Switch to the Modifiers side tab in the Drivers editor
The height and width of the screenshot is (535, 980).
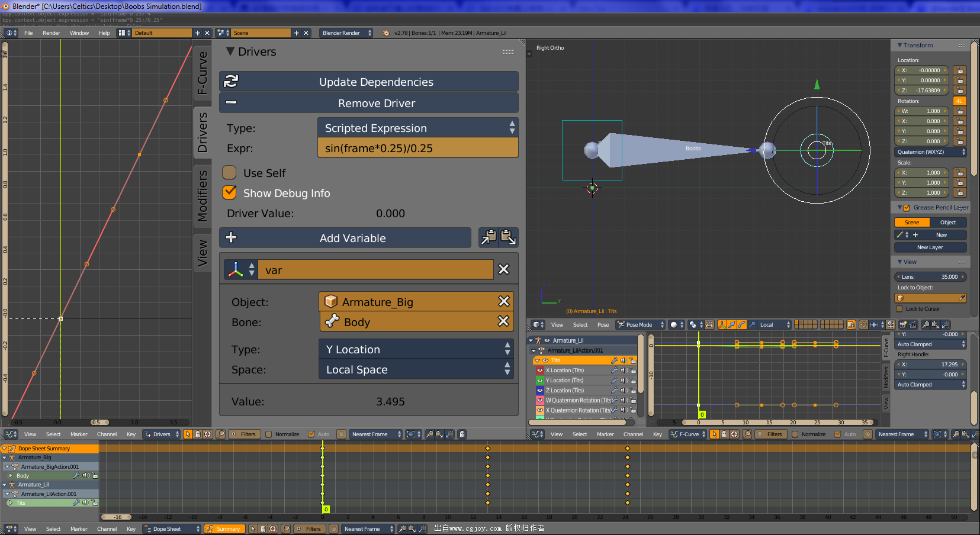point(203,196)
